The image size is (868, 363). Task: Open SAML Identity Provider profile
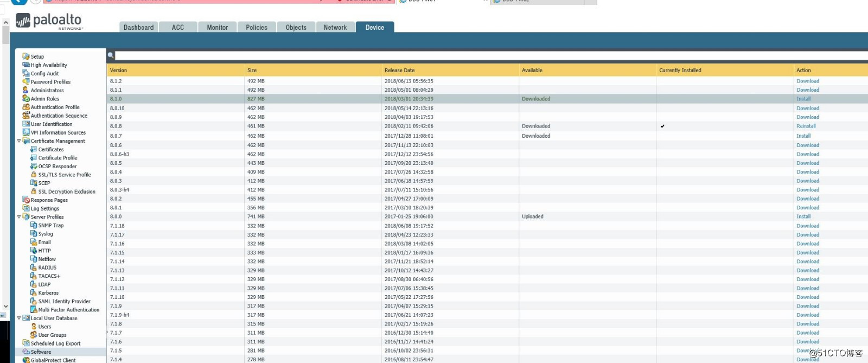click(x=64, y=301)
